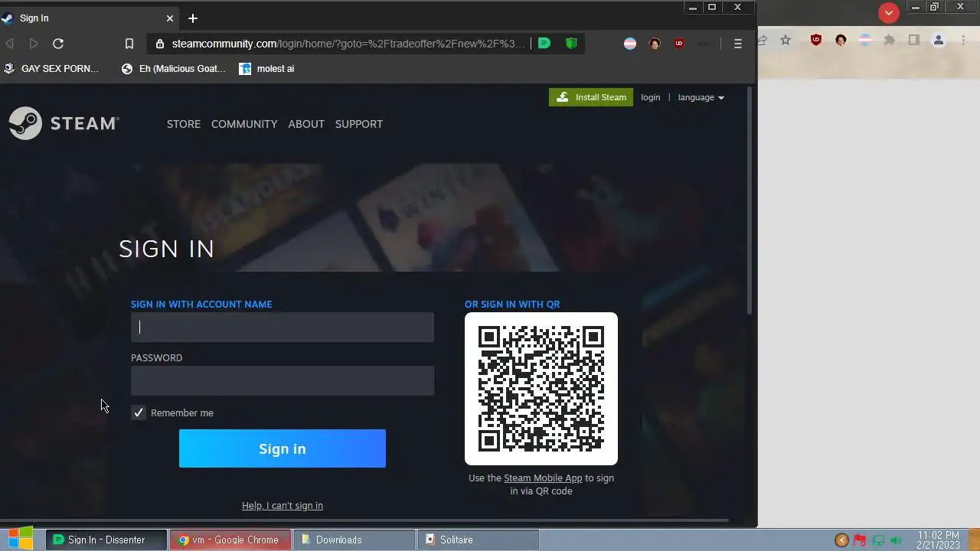Open the Chrome profile avatar

939,41
